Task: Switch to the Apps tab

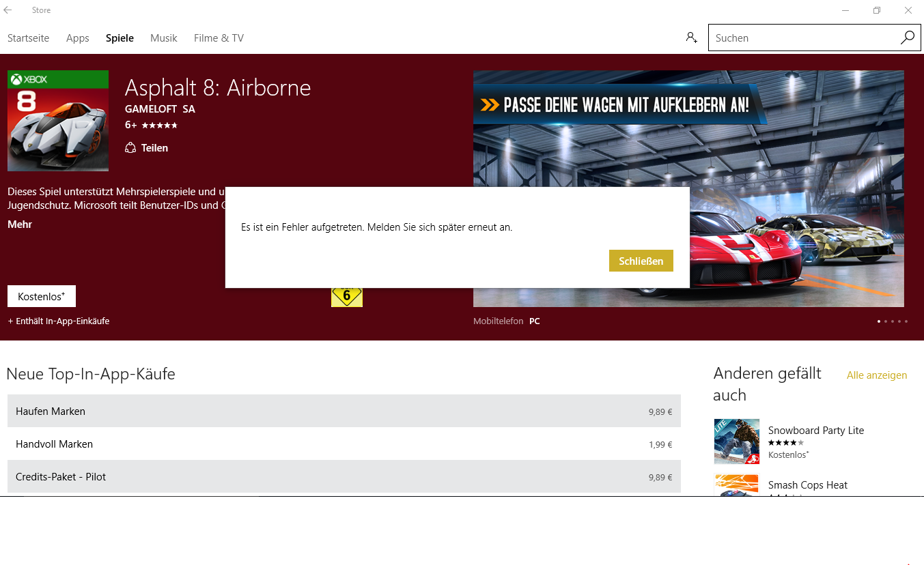Action: point(78,38)
